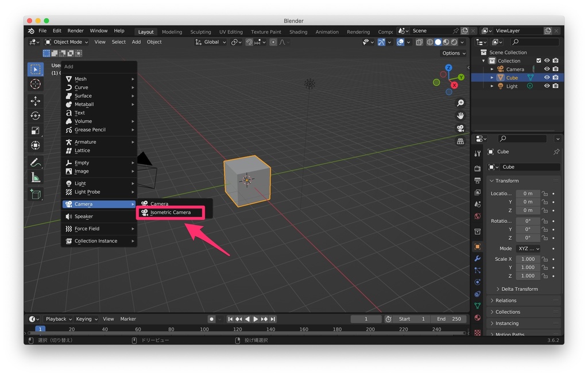
Task: Uncheck the Collection checkbox in the outliner
Action: click(x=539, y=60)
